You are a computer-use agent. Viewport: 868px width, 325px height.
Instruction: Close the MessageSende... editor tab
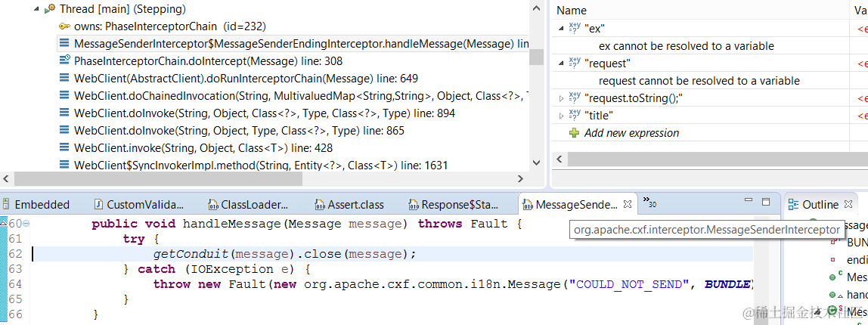(x=628, y=204)
